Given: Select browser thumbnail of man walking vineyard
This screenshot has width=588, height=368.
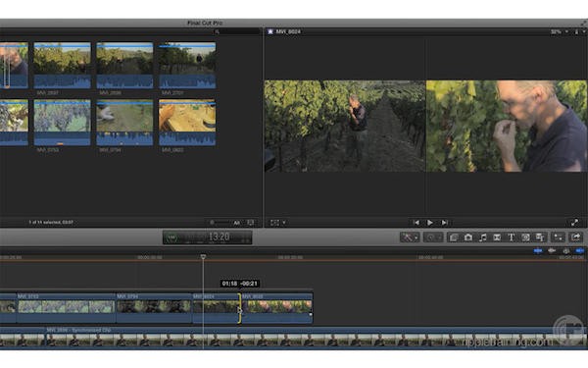Looking at the screenshot, I should [187, 66].
